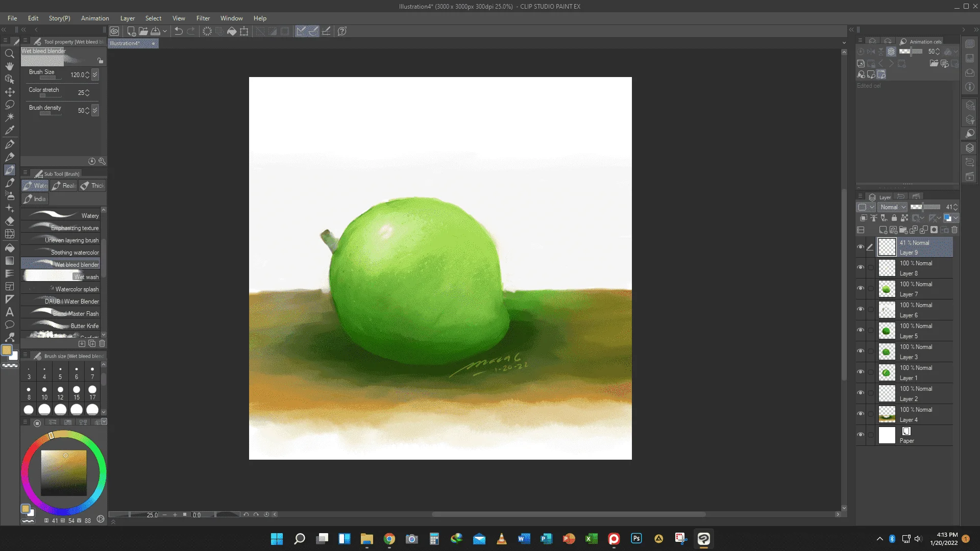Hide Layer 4 visibility eye
The image size is (980, 551).
point(861,414)
